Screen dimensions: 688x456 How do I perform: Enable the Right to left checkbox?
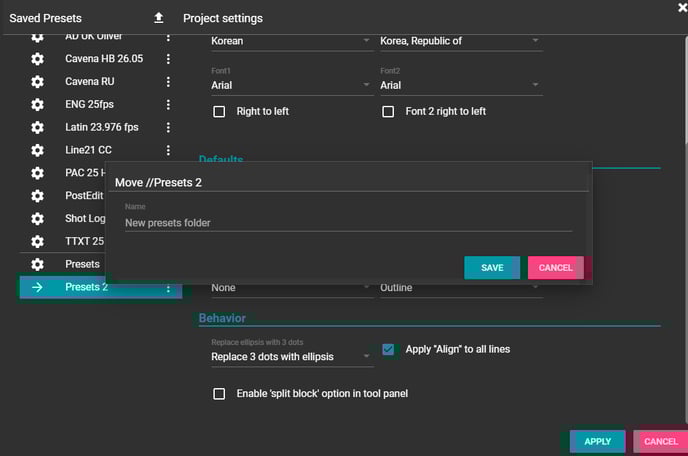pyautogui.click(x=219, y=111)
